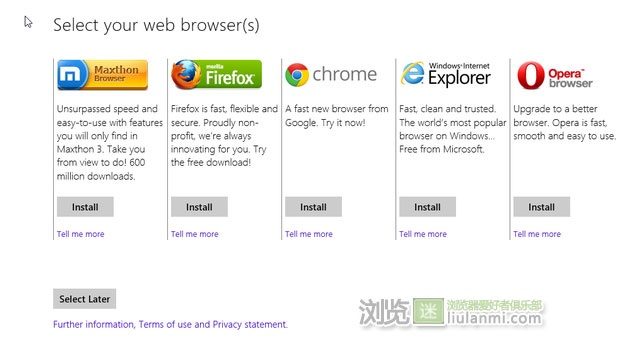Click the Firefox description text

point(224,135)
